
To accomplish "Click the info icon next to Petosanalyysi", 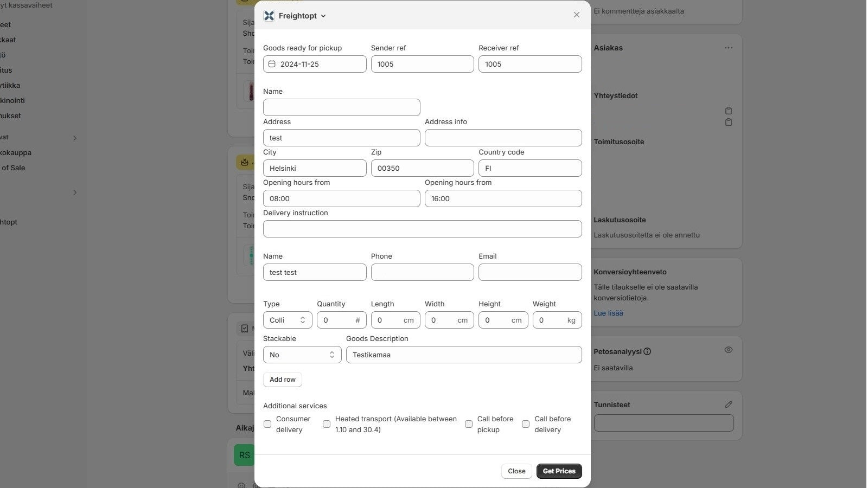I will point(648,351).
